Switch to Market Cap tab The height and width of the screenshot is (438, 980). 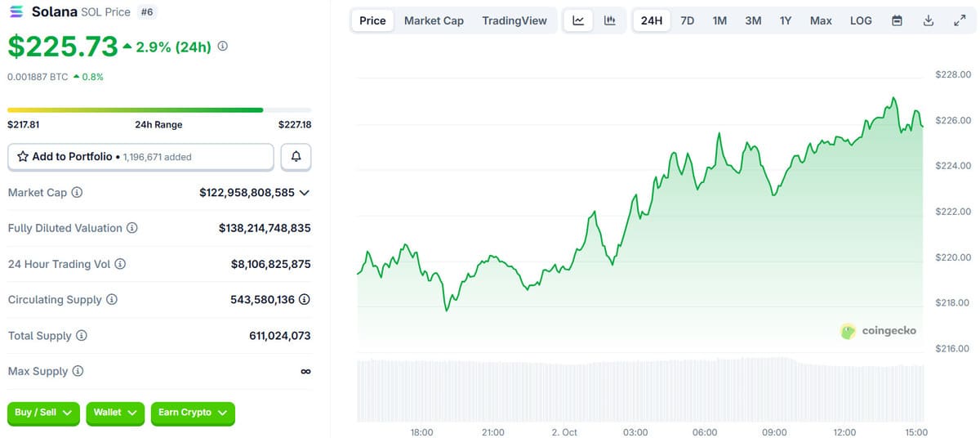(434, 20)
